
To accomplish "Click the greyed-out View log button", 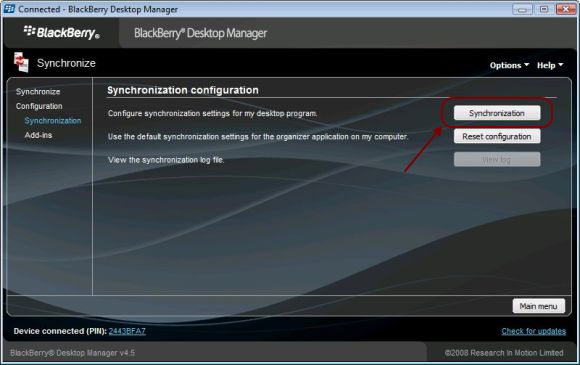I will tap(497, 160).
